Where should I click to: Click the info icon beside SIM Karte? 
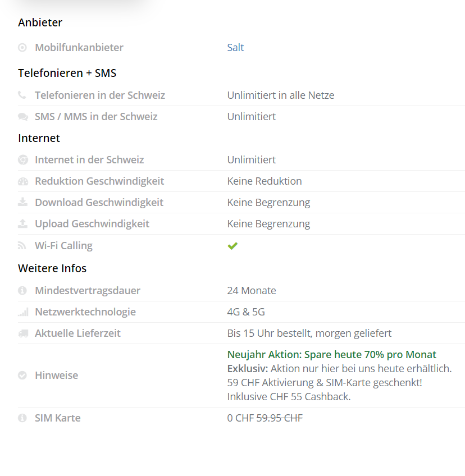22,418
